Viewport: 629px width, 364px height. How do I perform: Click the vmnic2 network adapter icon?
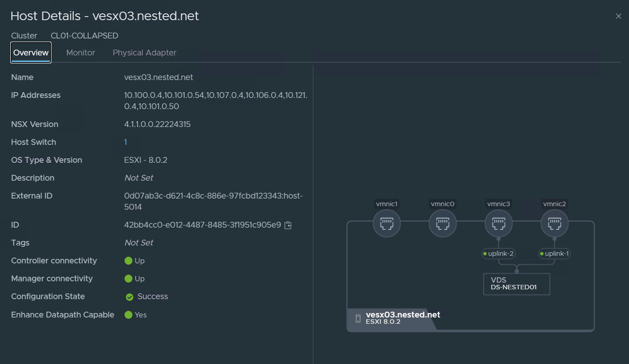pyautogui.click(x=554, y=223)
